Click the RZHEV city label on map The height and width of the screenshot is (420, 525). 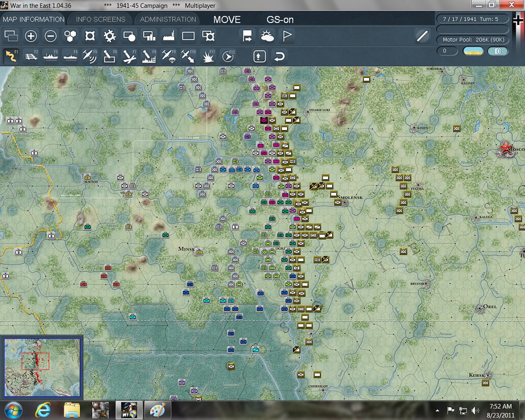tap(422, 128)
